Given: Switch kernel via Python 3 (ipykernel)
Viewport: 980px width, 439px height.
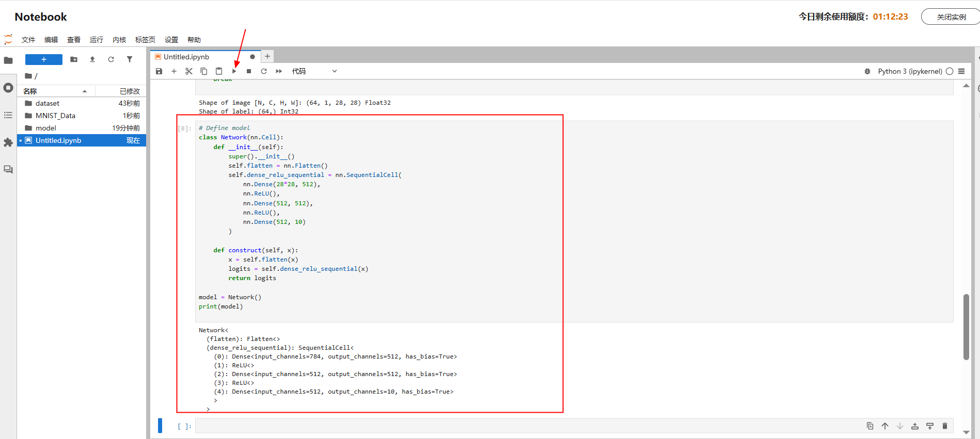Looking at the screenshot, I should click(x=910, y=71).
